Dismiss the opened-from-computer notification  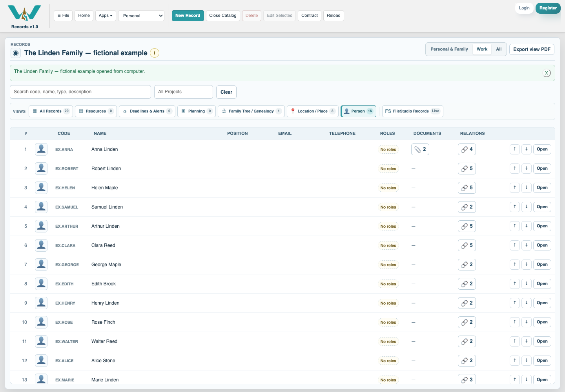click(x=547, y=73)
